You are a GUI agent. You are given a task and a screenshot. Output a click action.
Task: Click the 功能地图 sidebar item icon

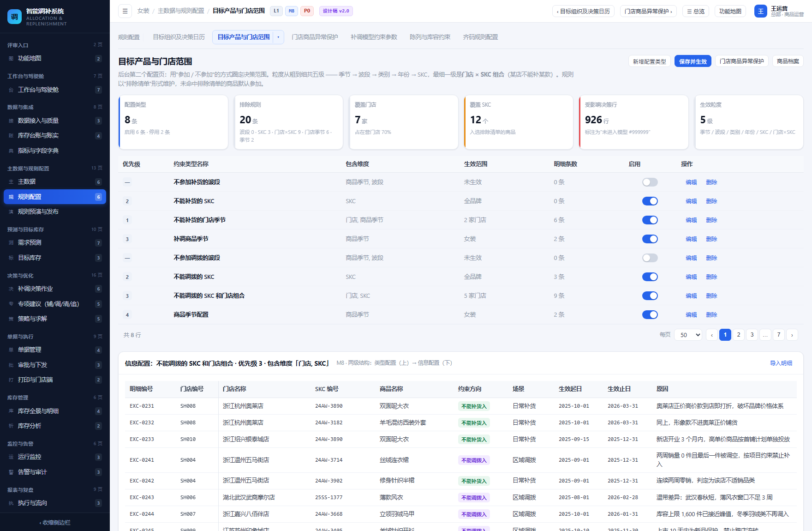(11, 59)
